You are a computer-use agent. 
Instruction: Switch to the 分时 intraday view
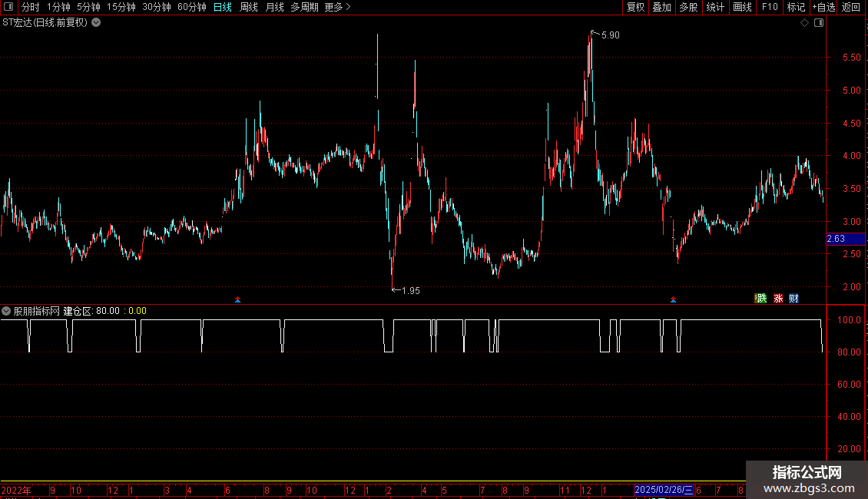[x=31, y=7]
